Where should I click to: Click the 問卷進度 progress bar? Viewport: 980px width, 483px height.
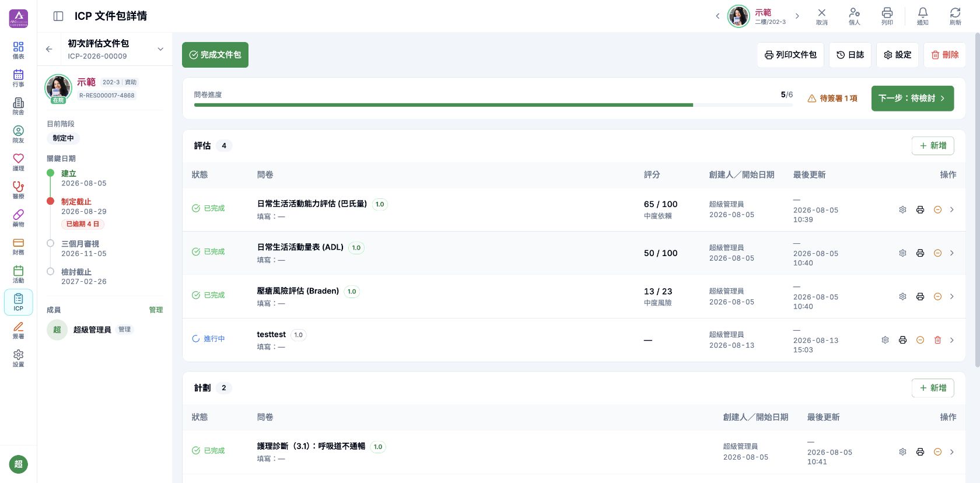(x=493, y=105)
